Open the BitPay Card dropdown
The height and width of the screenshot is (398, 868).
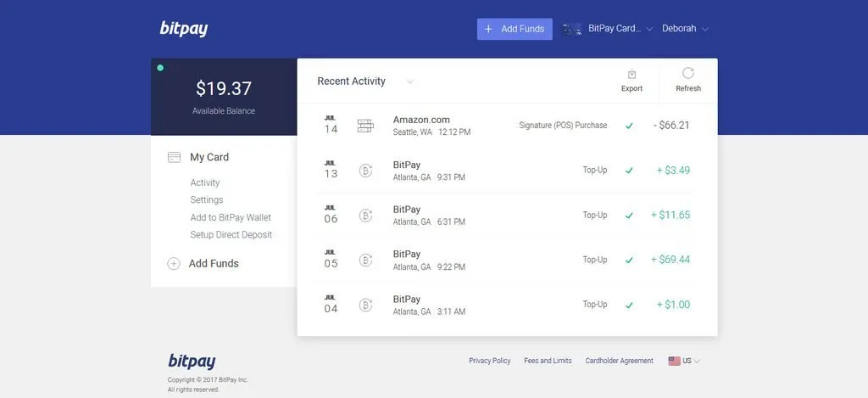pos(620,29)
